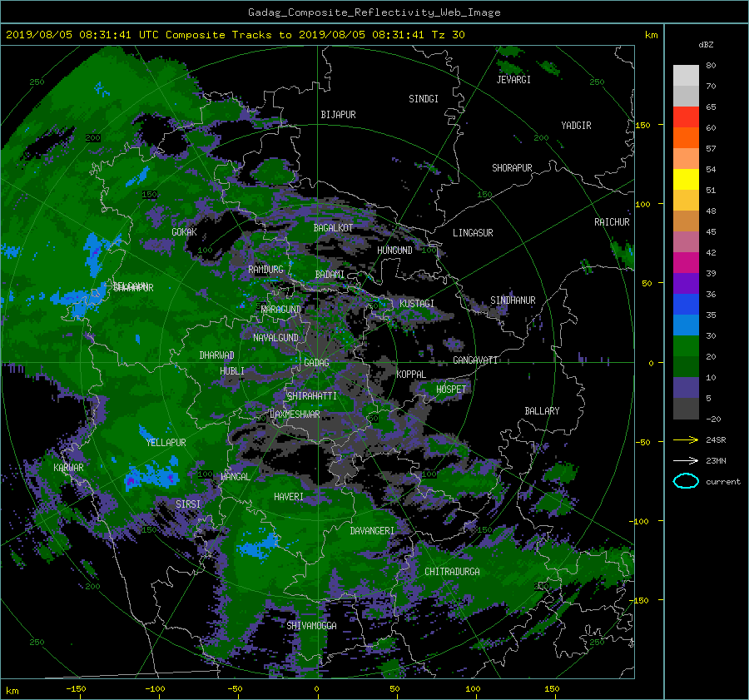Click the Tz 30 threshold text
Image resolution: width=749 pixels, height=700 pixels.
click(x=448, y=35)
